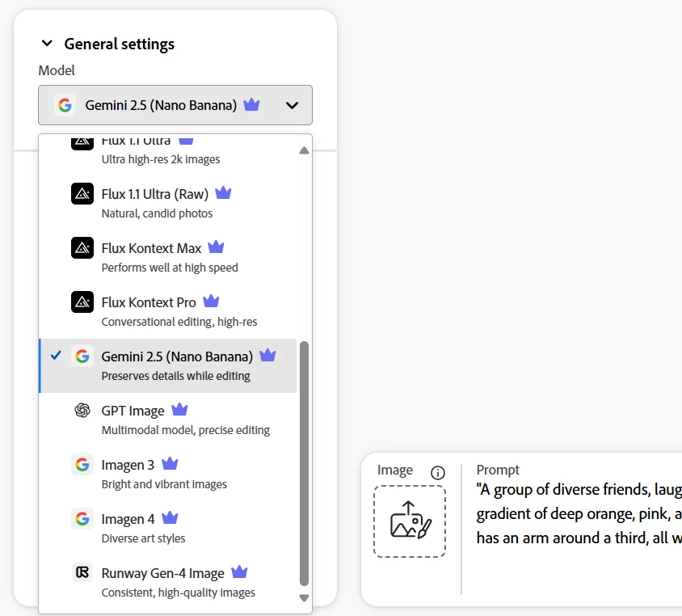
Task: Click the Runway logo icon beside Runway Gen-4 Image
Action: point(82,572)
